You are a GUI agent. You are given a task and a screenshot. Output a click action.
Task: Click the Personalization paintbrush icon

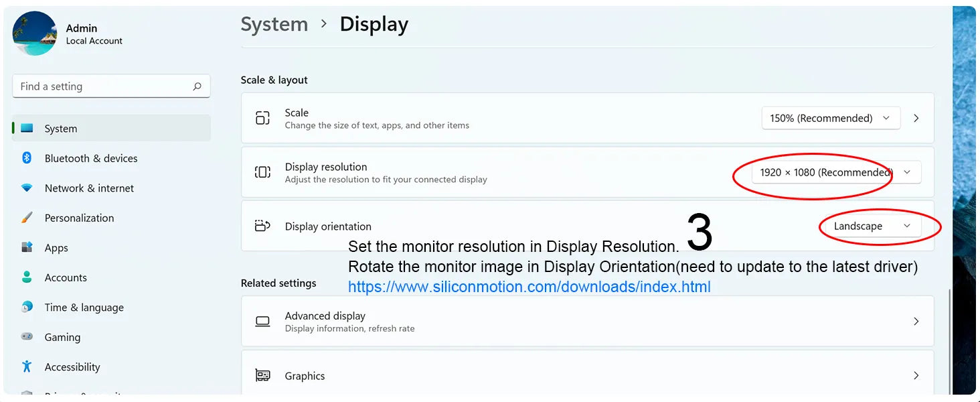pos(27,218)
